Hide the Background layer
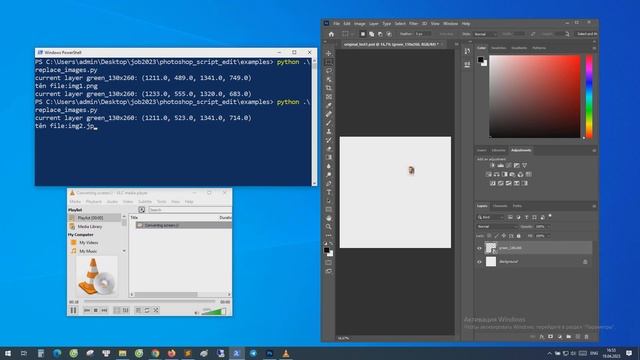This screenshot has width=640, height=360. pyautogui.click(x=480, y=262)
